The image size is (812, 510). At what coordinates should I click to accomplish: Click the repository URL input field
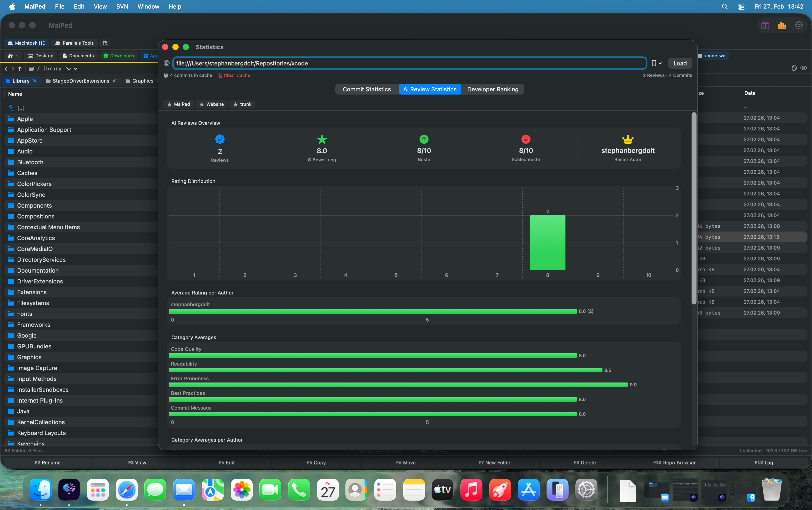409,63
